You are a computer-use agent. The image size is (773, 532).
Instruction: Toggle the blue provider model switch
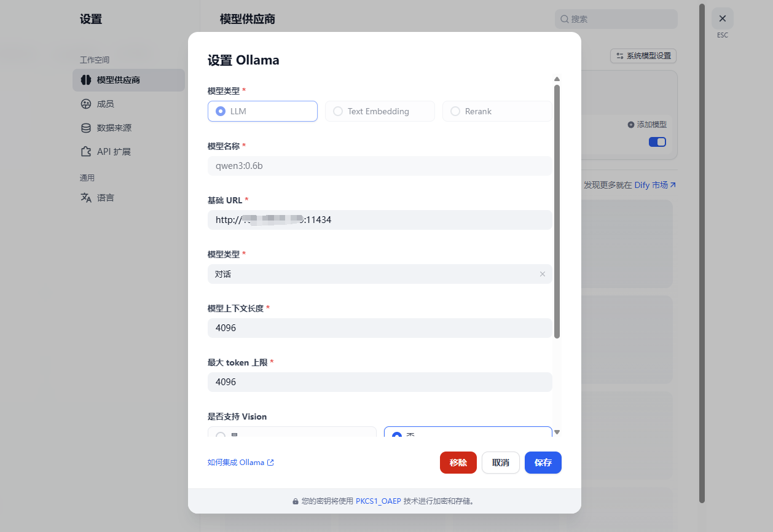657,142
